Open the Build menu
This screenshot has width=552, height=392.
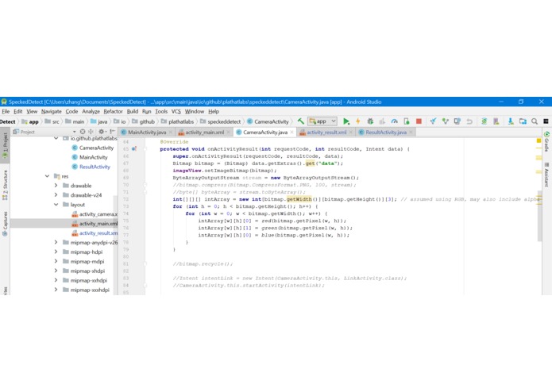point(133,111)
